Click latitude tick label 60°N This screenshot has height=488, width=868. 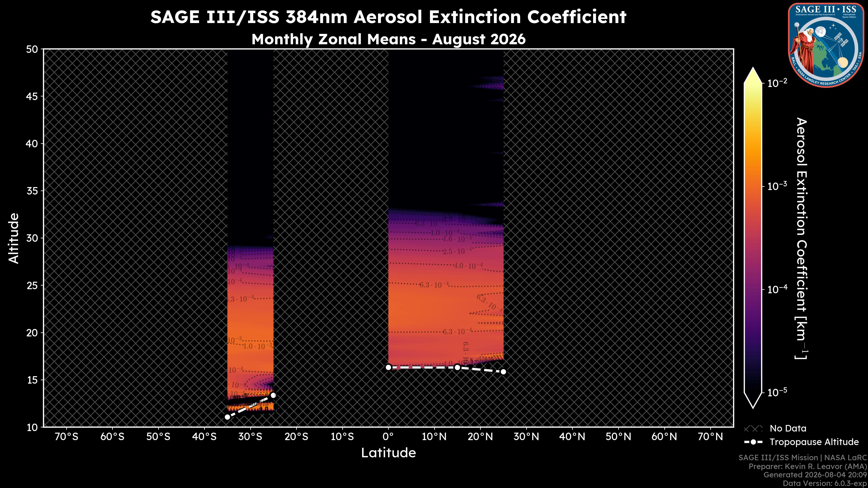point(664,437)
